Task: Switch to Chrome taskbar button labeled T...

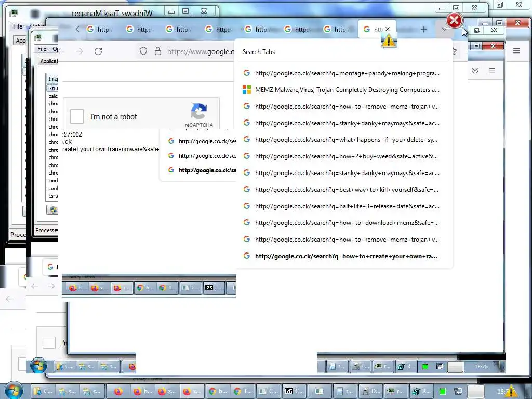Action: tap(242, 392)
